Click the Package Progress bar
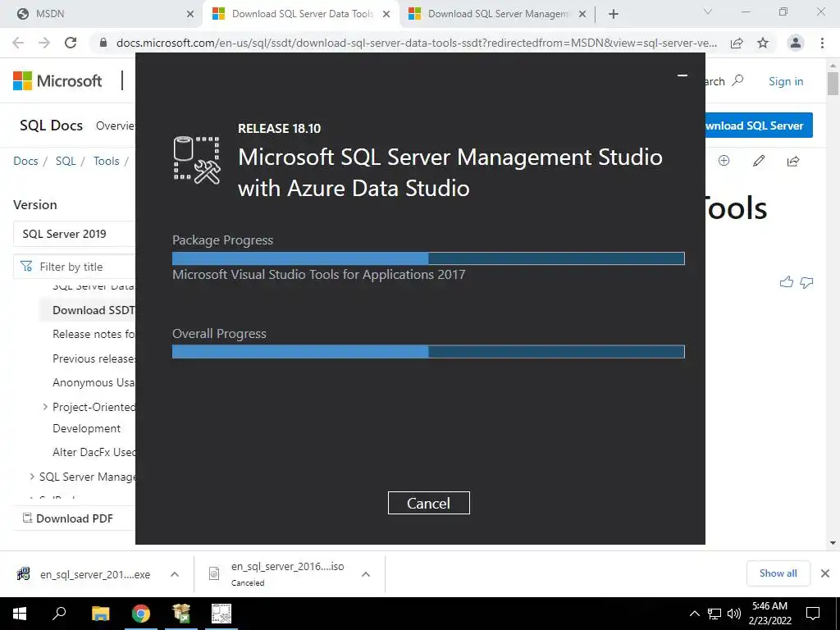The height and width of the screenshot is (630, 840). [428, 258]
